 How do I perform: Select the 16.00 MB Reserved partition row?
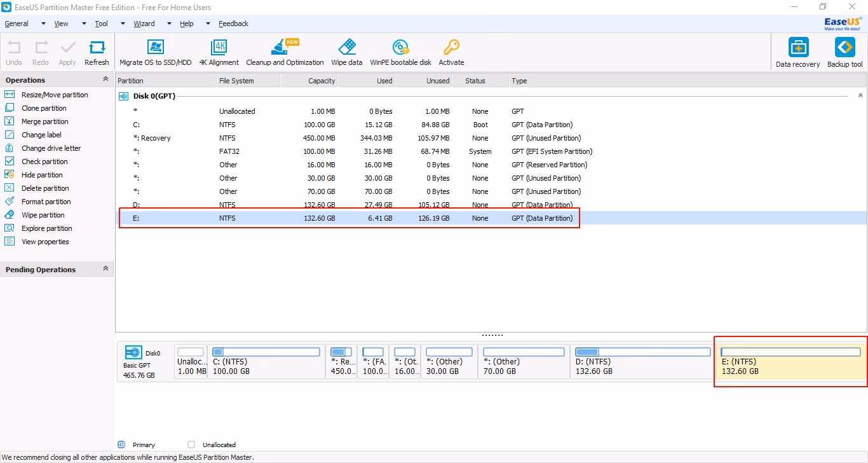(491, 165)
